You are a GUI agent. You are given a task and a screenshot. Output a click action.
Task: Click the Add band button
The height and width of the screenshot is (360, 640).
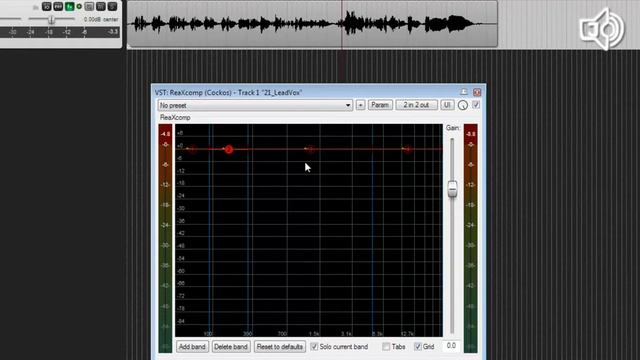tap(192, 347)
